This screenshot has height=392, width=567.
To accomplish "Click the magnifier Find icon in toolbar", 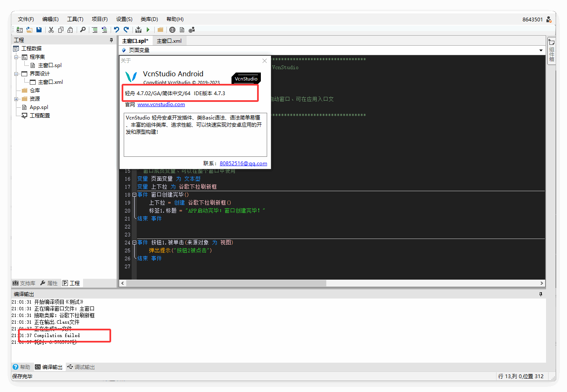I will [x=83, y=30].
